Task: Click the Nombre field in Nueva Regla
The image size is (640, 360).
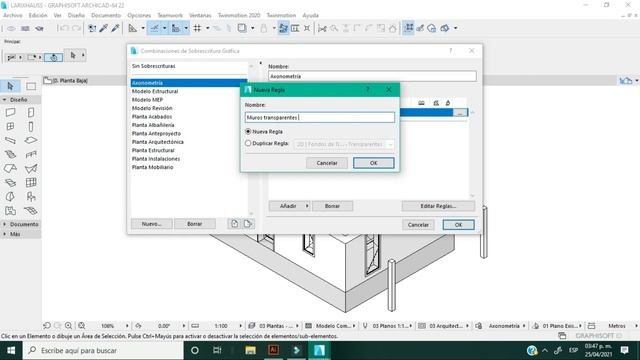Action: (320, 118)
